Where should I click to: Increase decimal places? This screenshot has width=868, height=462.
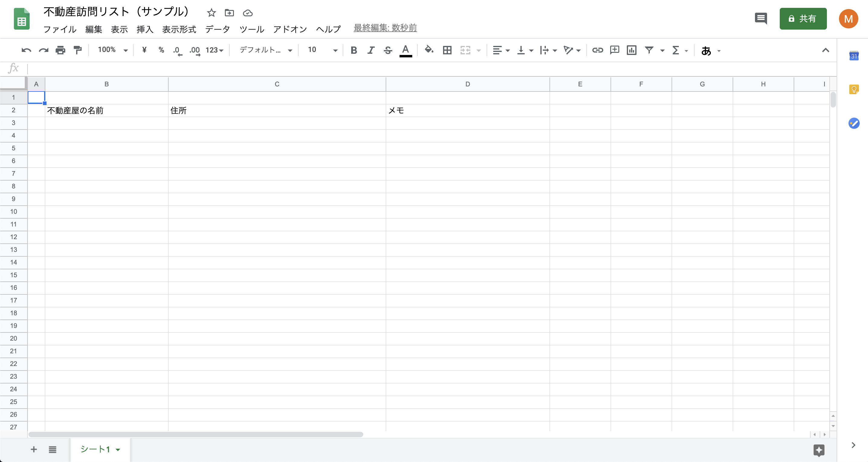tap(195, 51)
